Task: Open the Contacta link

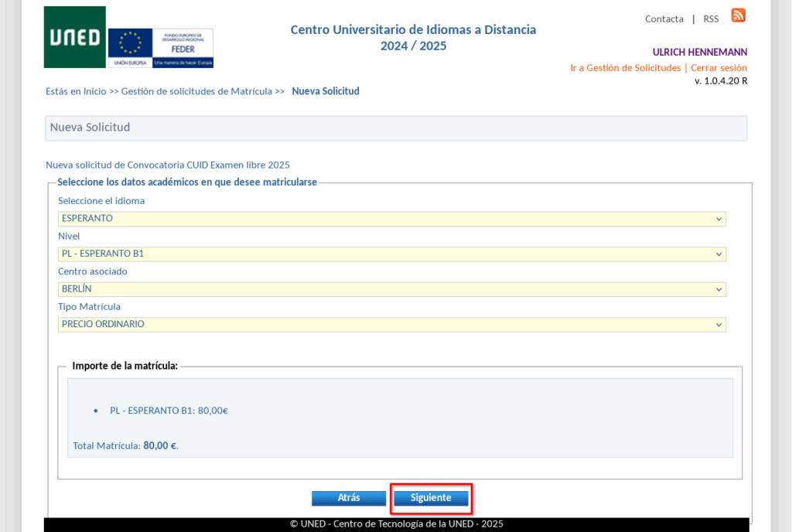Action: (664, 19)
